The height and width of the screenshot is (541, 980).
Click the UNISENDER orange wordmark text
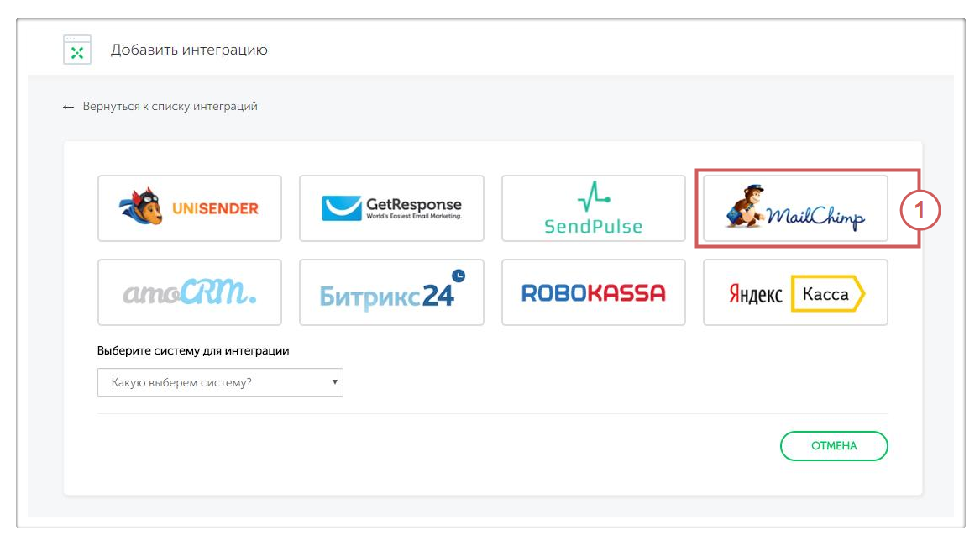point(216,208)
